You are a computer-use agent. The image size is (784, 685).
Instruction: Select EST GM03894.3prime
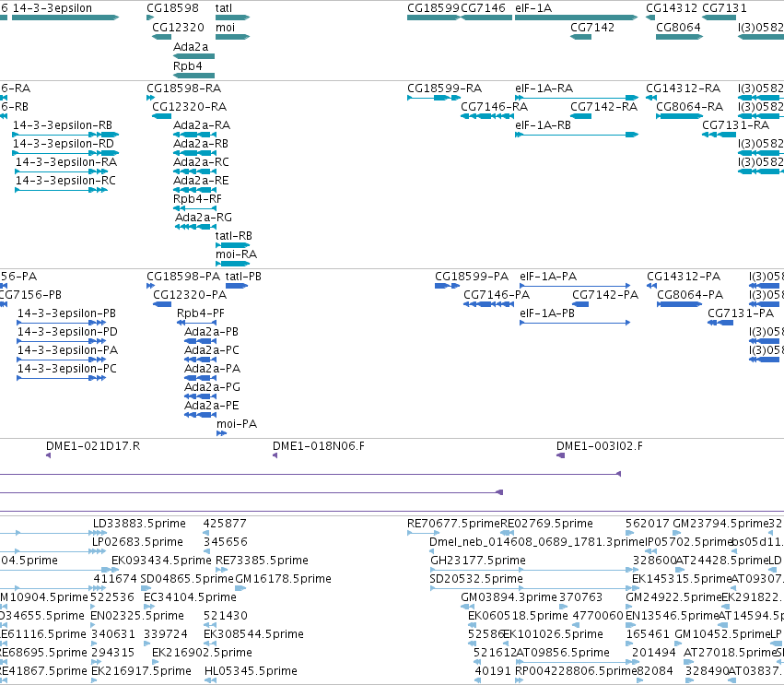pos(509,597)
